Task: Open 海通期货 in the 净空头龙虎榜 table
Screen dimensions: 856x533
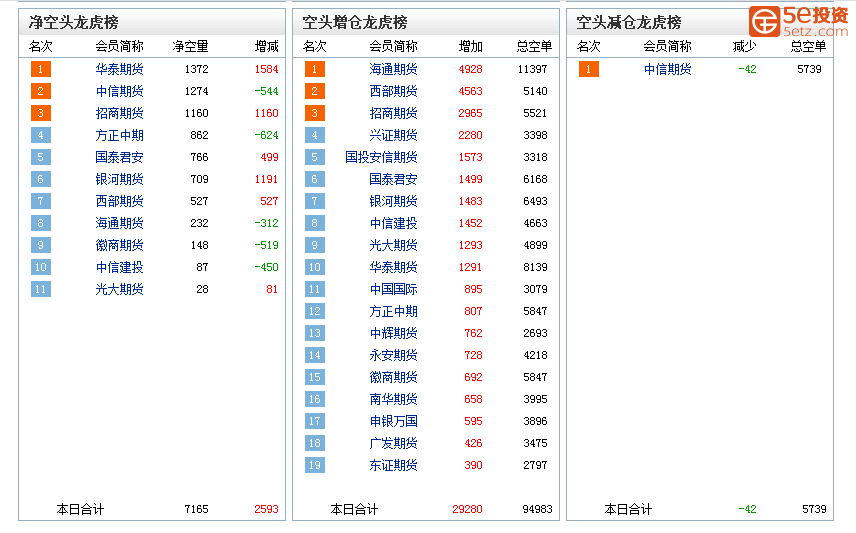Action: 119,223
